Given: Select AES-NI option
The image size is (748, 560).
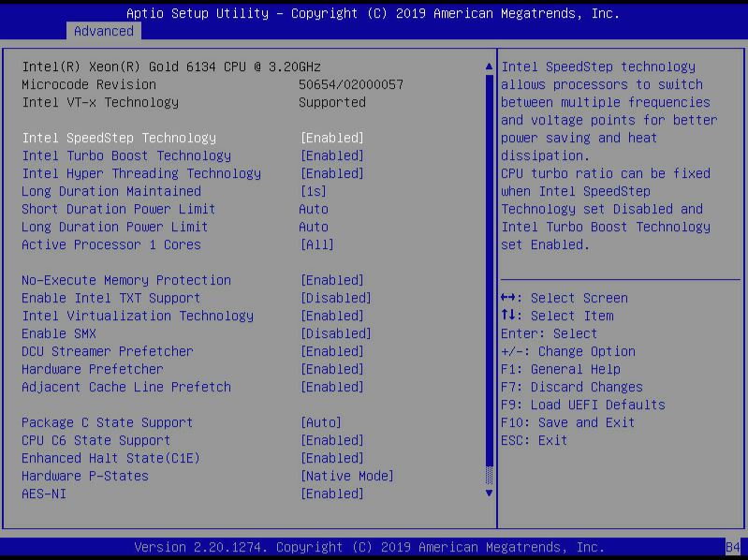Looking at the screenshot, I should click(x=44, y=494).
